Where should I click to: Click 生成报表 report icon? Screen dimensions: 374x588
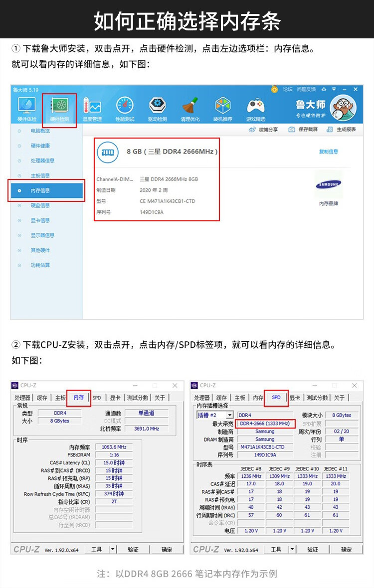point(329,130)
